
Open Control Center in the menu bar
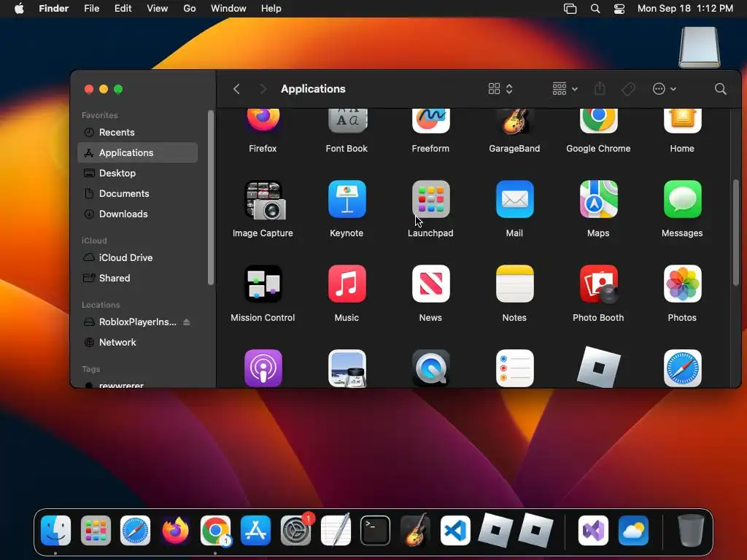click(619, 9)
